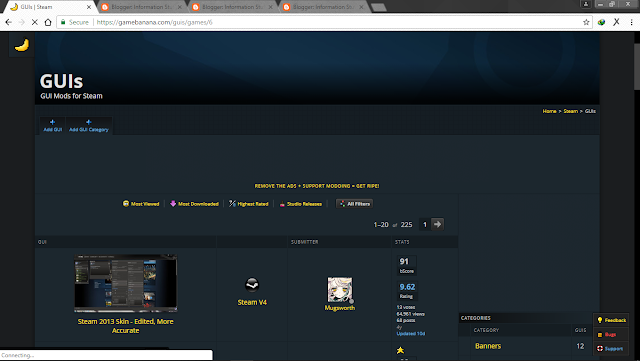Click the Steam V4 game icon
The width and height of the screenshot is (640, 361).
252,285
